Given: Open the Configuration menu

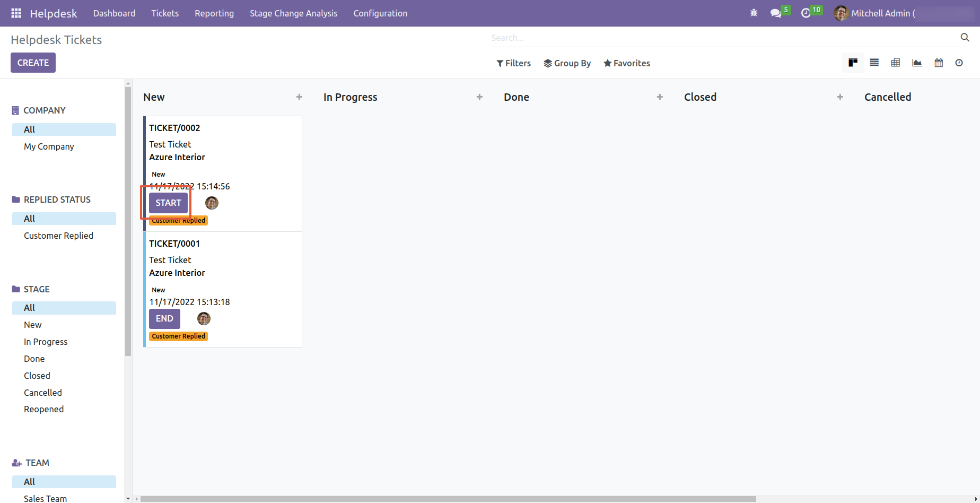Looking at the screenshot, I should coord(380,13).
